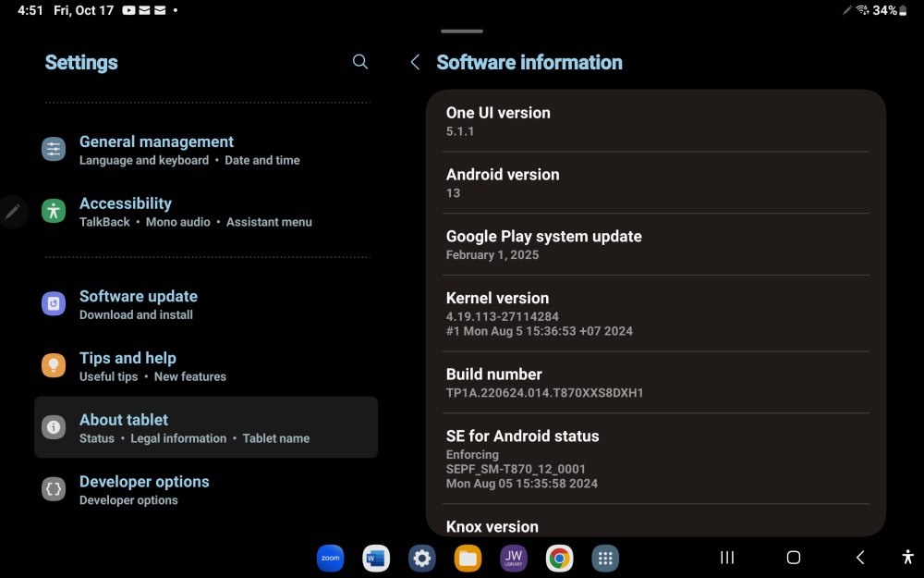
Task: Tap the back arrow on Software information
Action: click(x=414, y=62)
